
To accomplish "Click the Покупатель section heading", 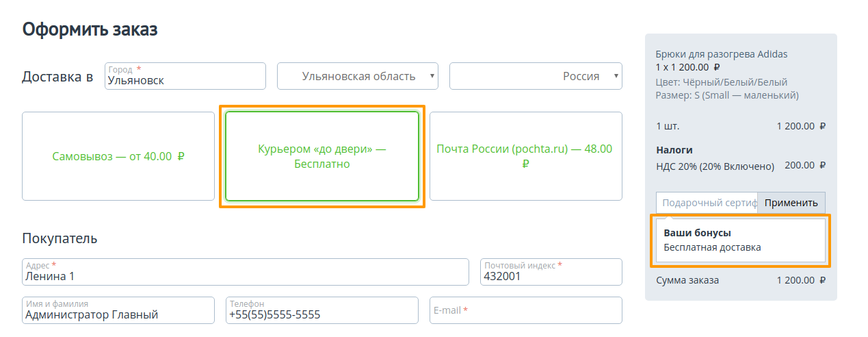I will (x=60, y=238).
